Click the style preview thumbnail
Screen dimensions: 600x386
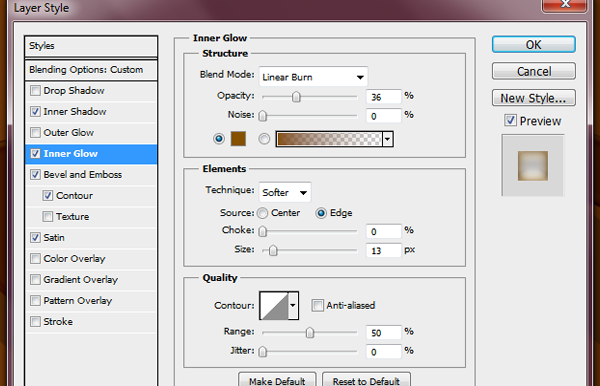(x=533, y=165)
